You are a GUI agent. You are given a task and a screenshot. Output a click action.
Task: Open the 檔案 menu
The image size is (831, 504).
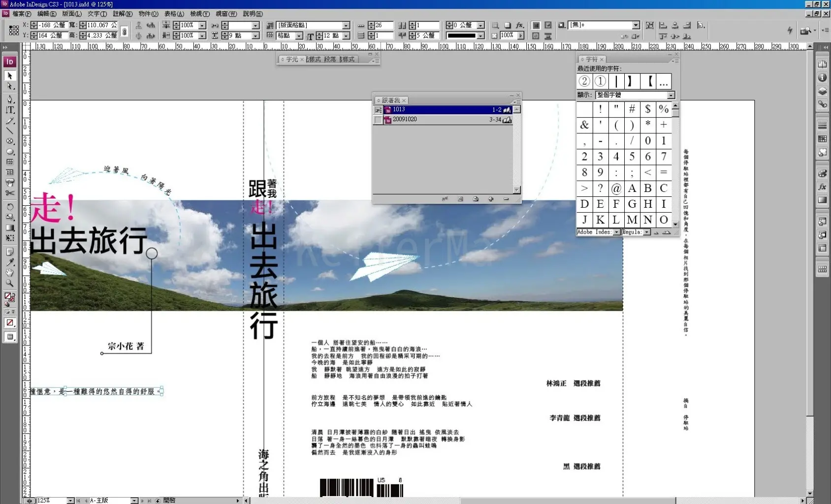coord(21,14)
